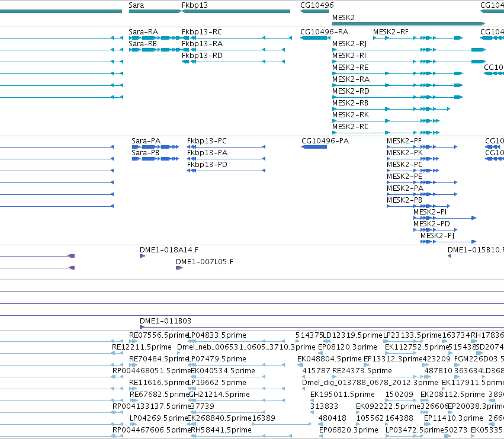Select the DME1-018A14.F feature

click(x=142, y=256)
